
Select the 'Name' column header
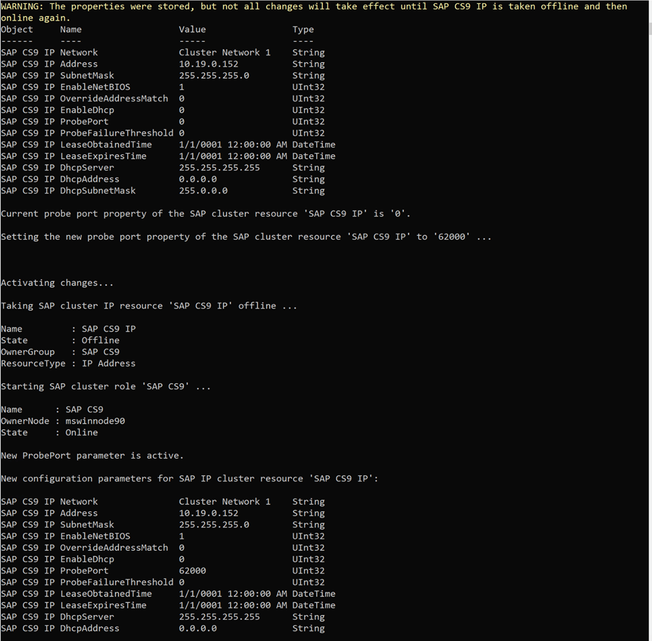pyautogui.click(x=71, y=30)
